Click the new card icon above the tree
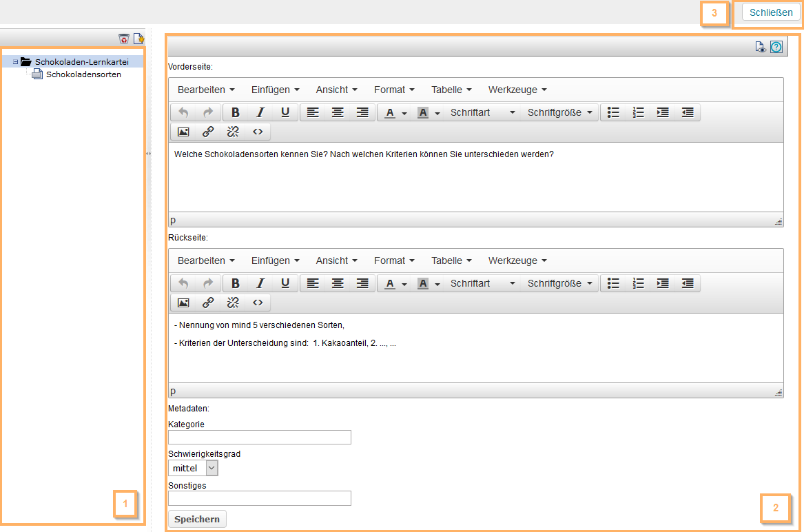The height and width of the screenshot is (532, 804). [x=138, y=39]
